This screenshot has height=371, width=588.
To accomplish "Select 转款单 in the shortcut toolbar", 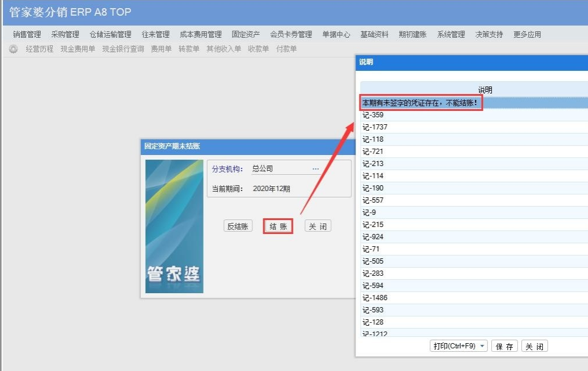I will click(189, 49).
